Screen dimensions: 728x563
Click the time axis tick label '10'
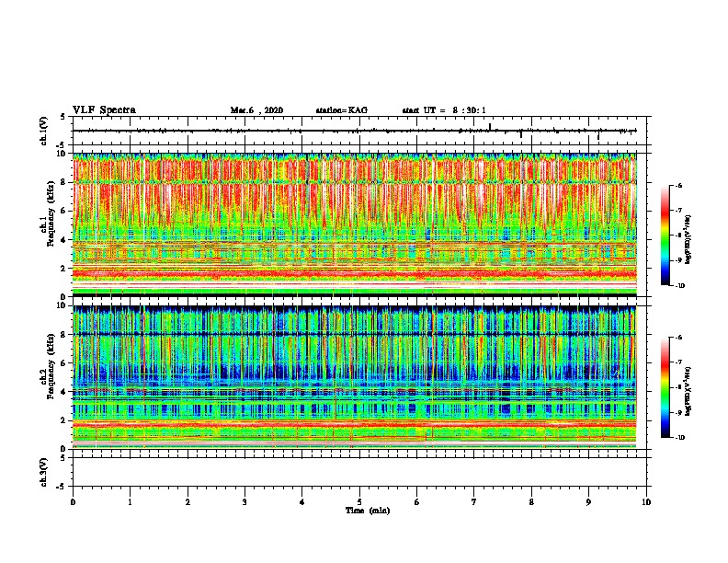tap(646, 502)
